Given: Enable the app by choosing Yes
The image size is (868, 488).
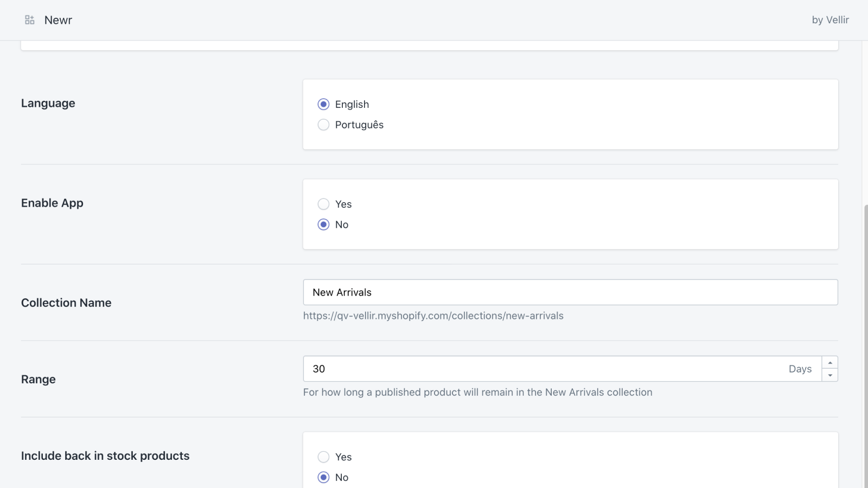Looking at the screenshot, I should pyautogui.click(x=324, y=204).
